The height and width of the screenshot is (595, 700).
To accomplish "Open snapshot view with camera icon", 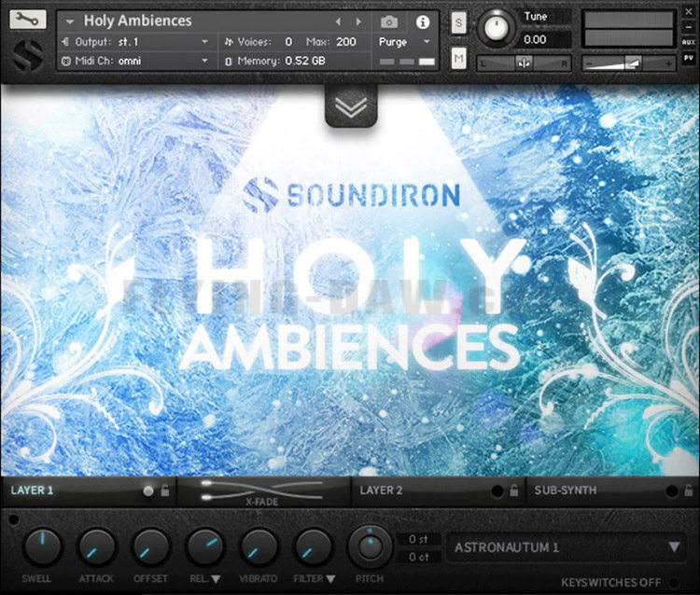I will (x=389, y=21).
